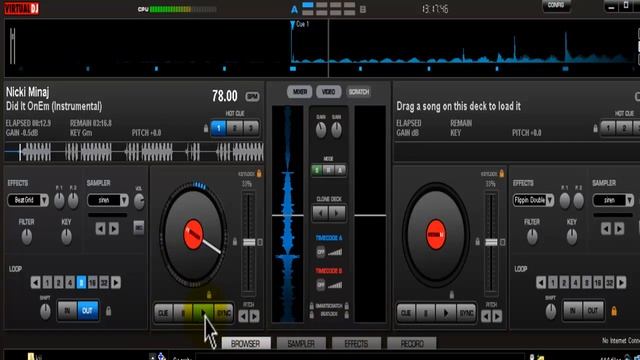Open the CONFIG settings
The width and height of the screenshot is (640, 360).
(x=556, y=5)
